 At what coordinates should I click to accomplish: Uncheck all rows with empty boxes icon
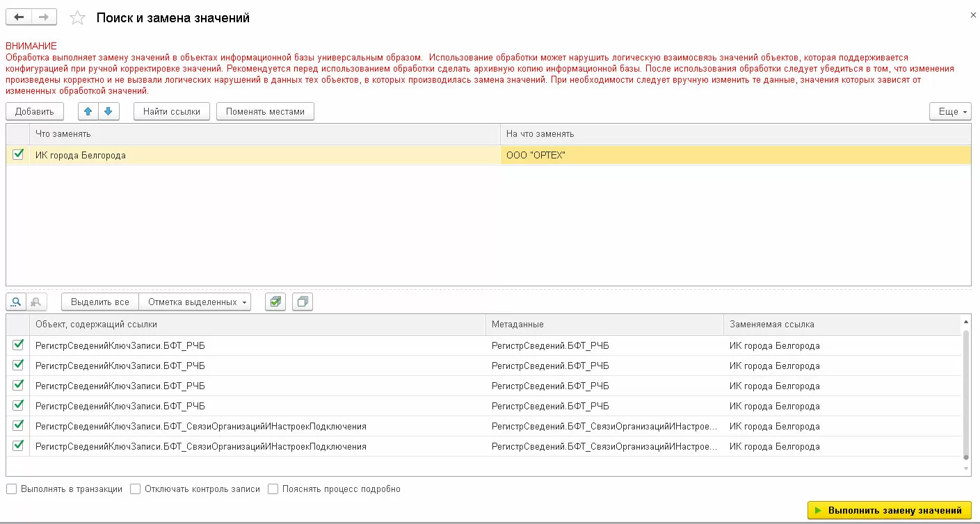tap(303, 302)
